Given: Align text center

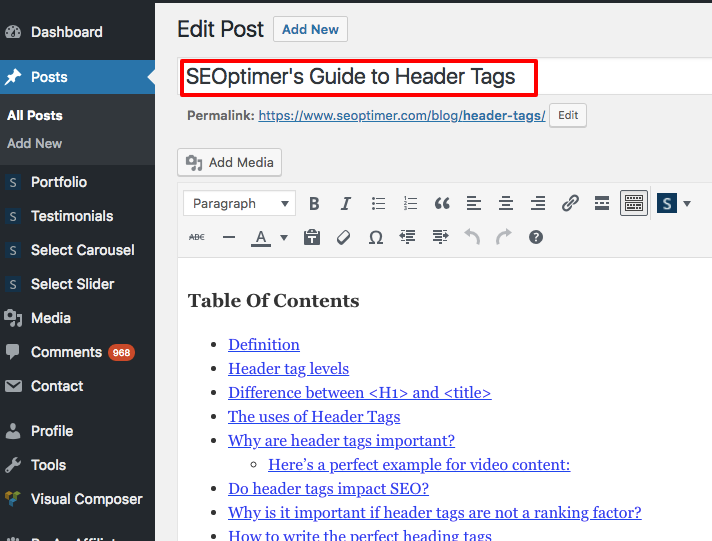Looking at the screenshot, I should 506,203.
